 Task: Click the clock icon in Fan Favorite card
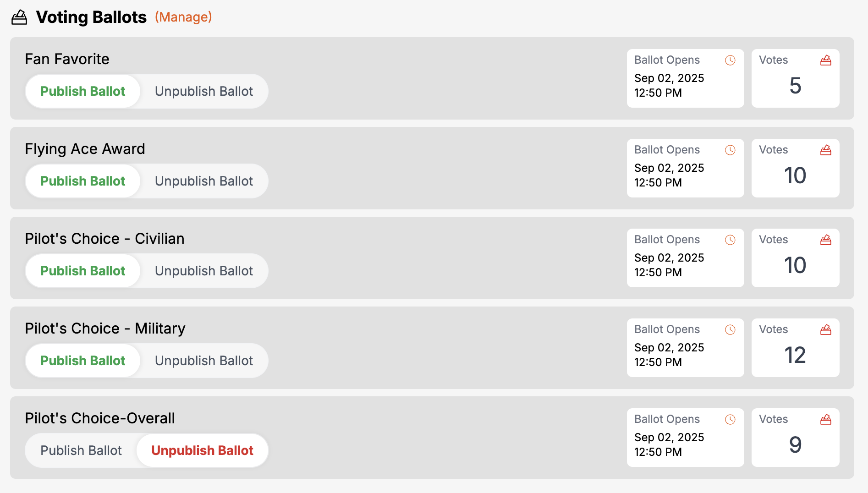[x=730, y=60]
